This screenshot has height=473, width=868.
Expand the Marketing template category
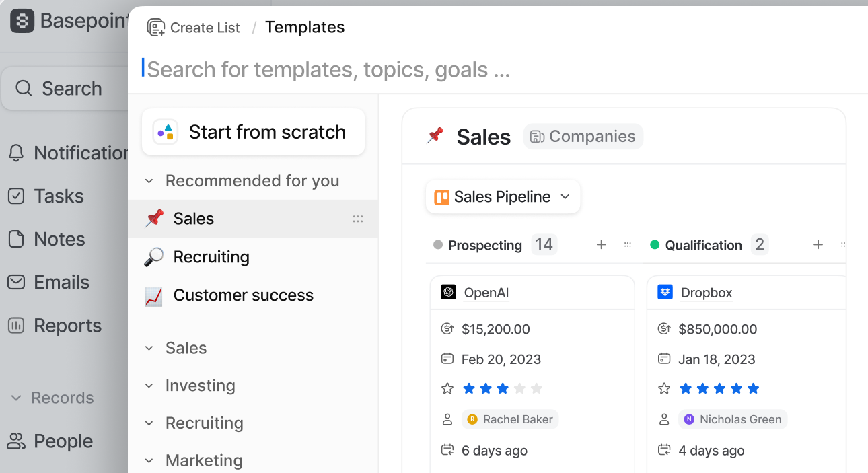pos(150,461)
